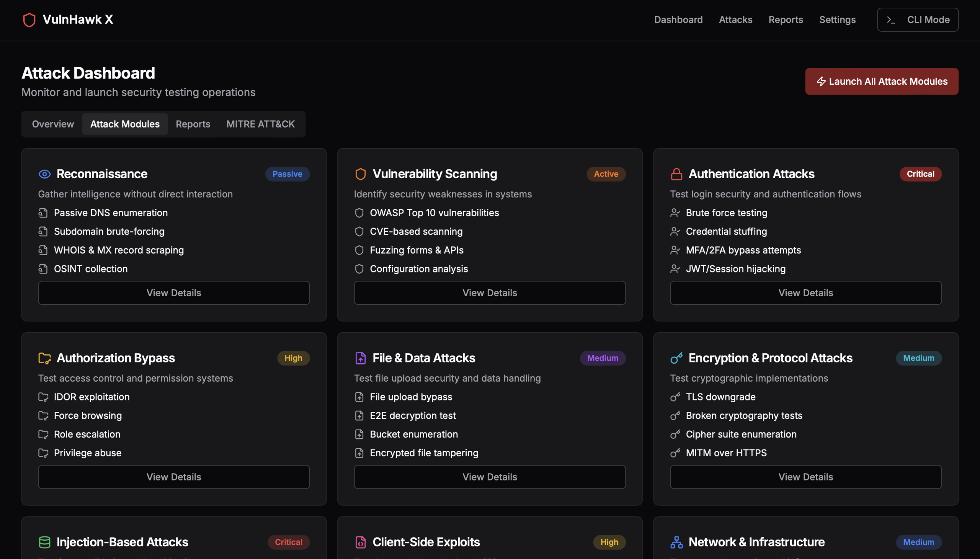
Task: Click the key icon next to MITM over HTTPS
Action: coord(675,453)
